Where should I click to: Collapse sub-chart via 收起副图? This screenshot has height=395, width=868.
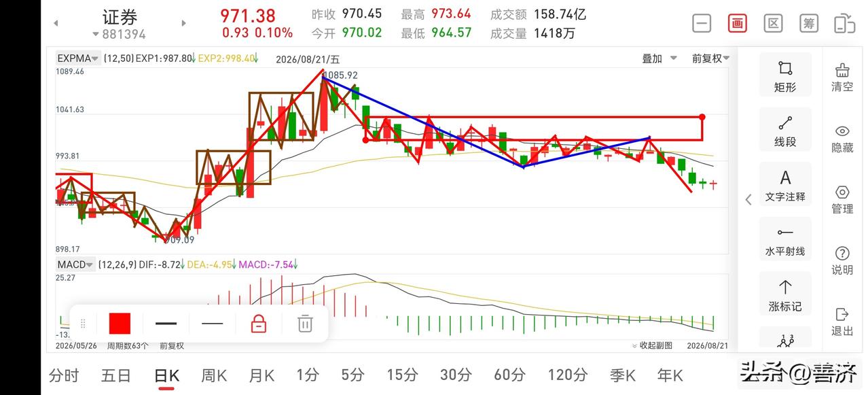point(652,345)
